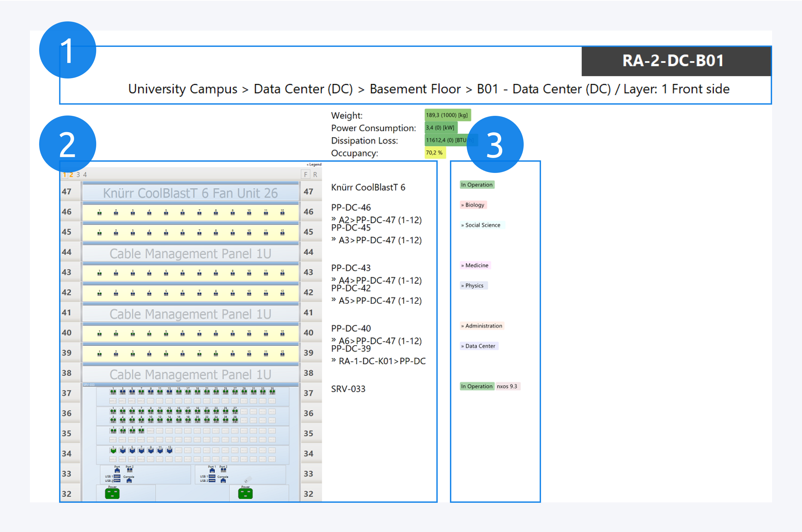Click the left green Power socket of SRV-033
Screen dimensions: 802x532
tap(112, 494)
